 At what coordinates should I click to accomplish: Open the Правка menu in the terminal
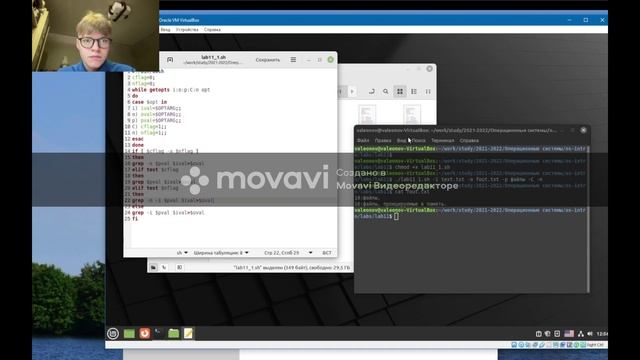tap(383, 140)
